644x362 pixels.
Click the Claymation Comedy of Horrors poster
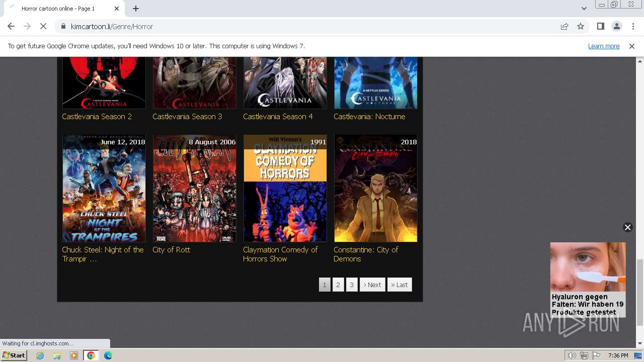tap(285, 188)
